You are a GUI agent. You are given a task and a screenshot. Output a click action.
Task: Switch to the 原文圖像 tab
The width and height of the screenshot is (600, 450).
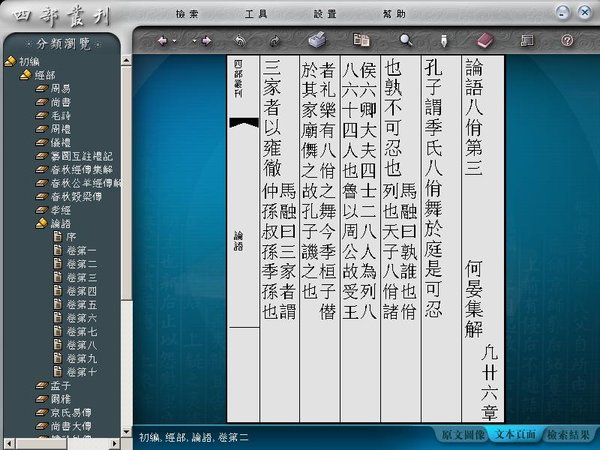tap(463, 435)
